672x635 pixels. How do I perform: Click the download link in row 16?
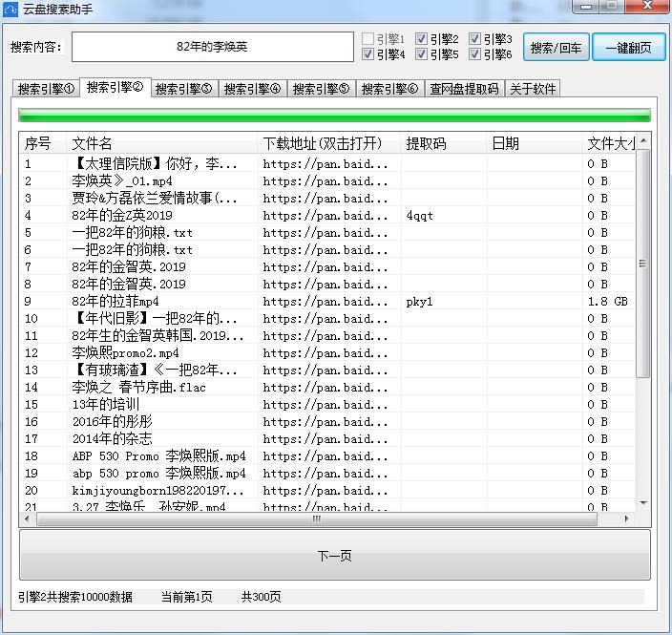[325, 422]
